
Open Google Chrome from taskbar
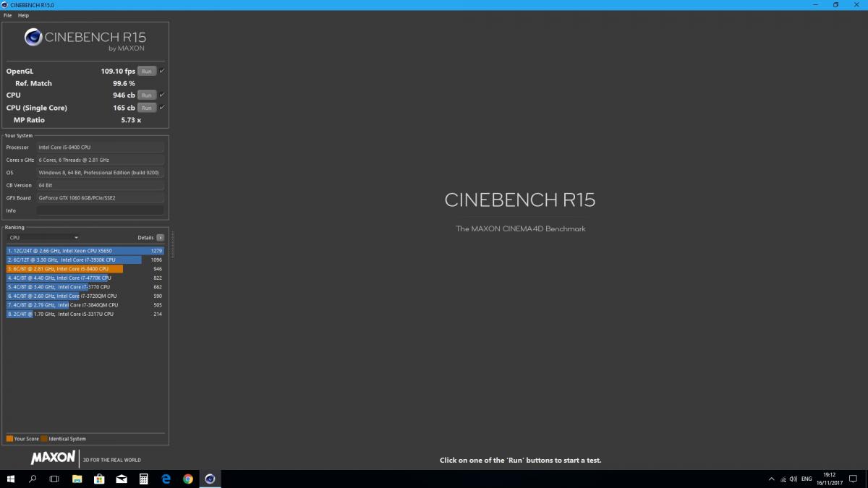(x=188, y=479)
